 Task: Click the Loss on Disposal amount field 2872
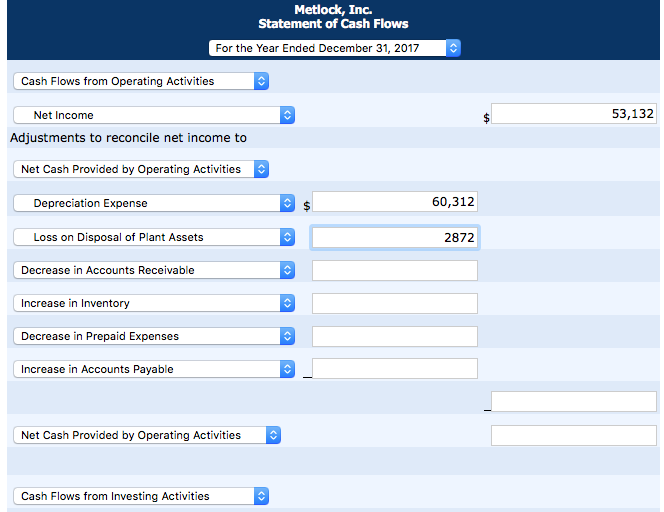tap(395, 237)
